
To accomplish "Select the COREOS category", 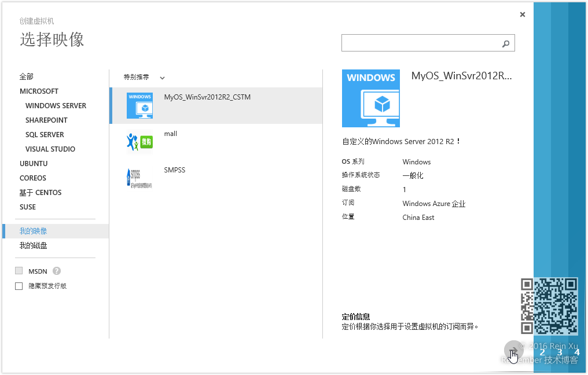I will (x=33, y=178).
